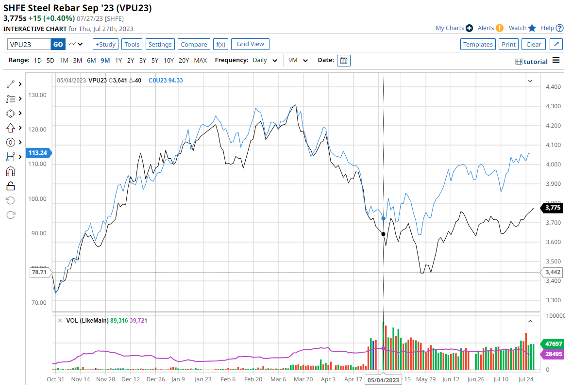This screenshot has height=392, width=572.
Task: Expand the chart type line dropdown
Action: (x=75, y=44)
